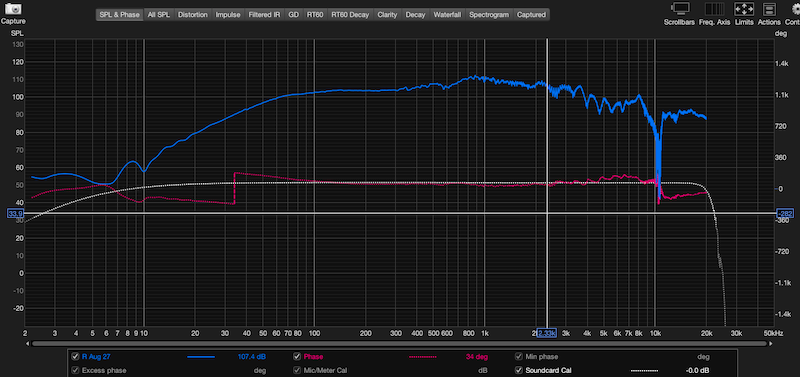Screen dimensions: 800x377
Task: Click the 107.4 dB trace value
Action: click(252, 357)
